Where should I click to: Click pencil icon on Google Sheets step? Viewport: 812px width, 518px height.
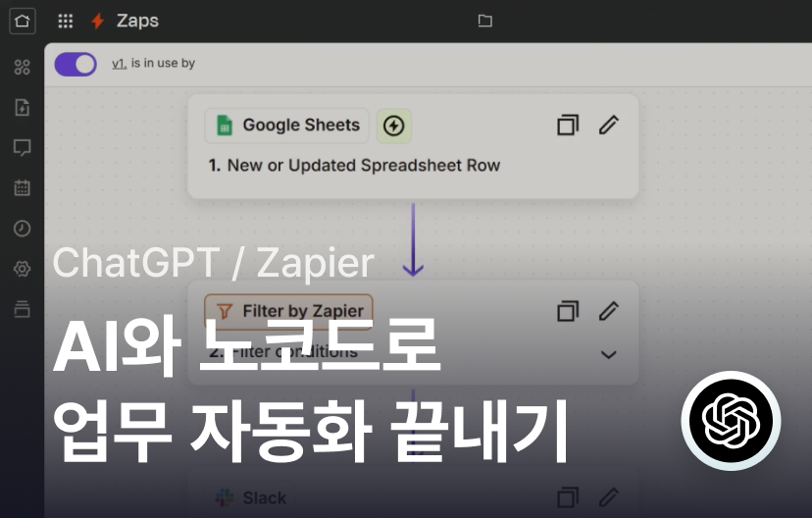(609, 126)
